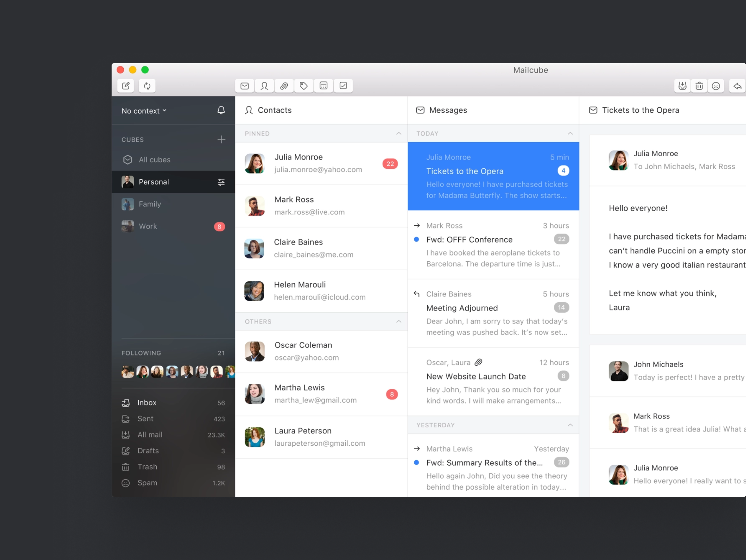Open the Drafts folder
Viewport: 746px width, 560px height.
(x=173, y=451)
